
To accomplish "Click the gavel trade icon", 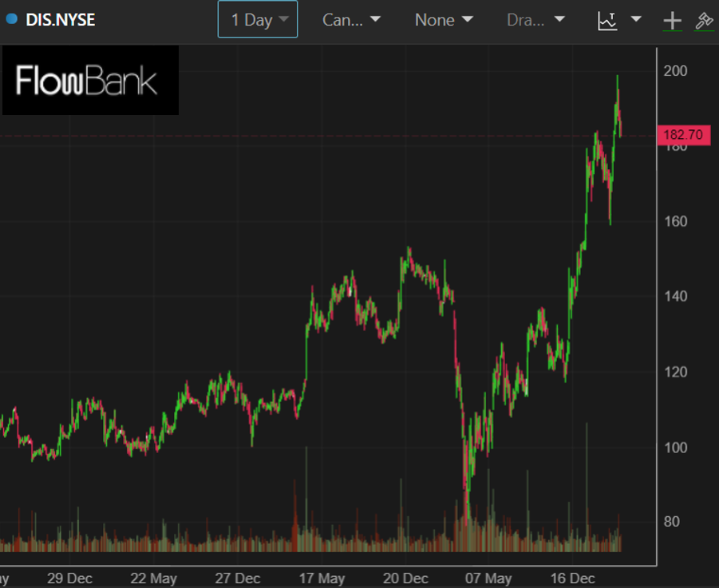I will click(703, 21).
